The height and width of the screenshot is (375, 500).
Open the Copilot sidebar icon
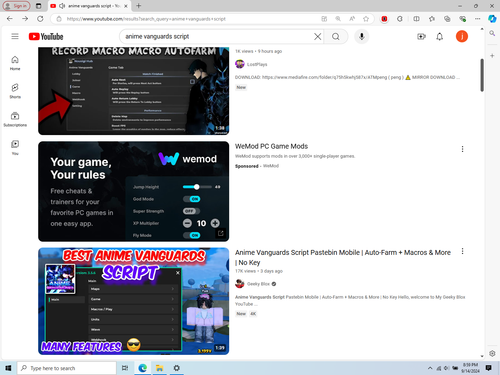pyautogui.click(x=492, y=19)
